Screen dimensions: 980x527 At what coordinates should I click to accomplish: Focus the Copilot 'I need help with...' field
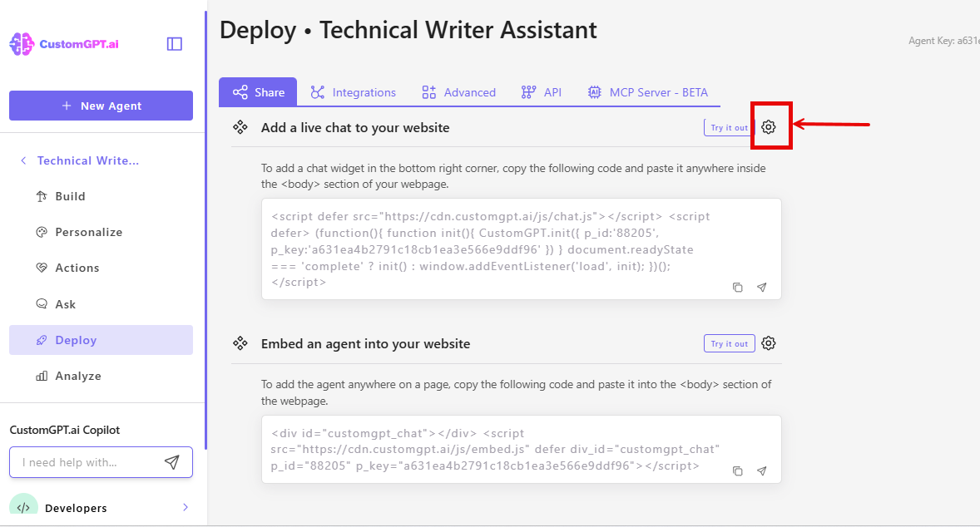(x=101, y=462)
